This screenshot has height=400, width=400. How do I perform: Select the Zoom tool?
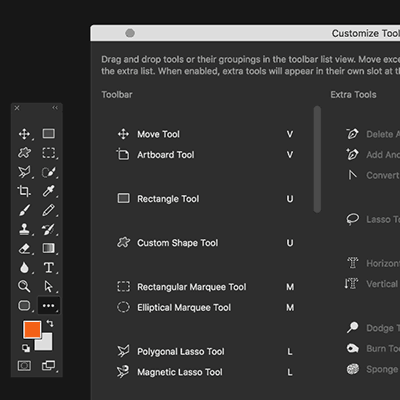pos(24,286)
